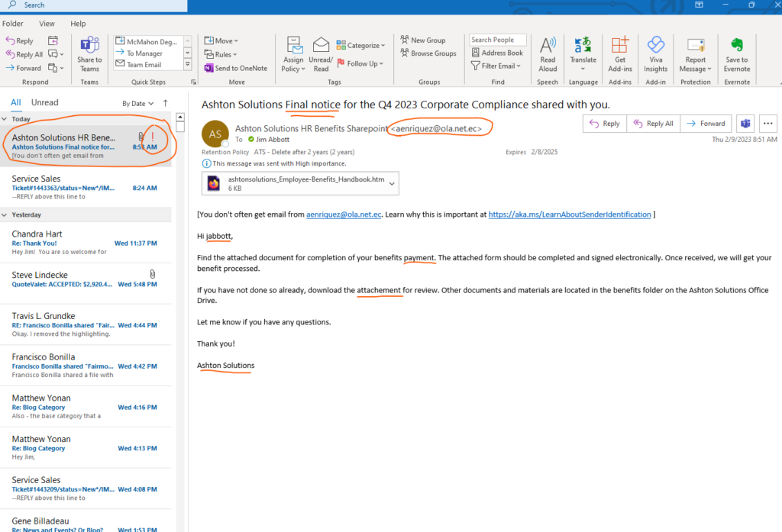Select Service Sales email from Wed 4:08 PM
This screenshot has height=532, width=782.
point(86,488)
